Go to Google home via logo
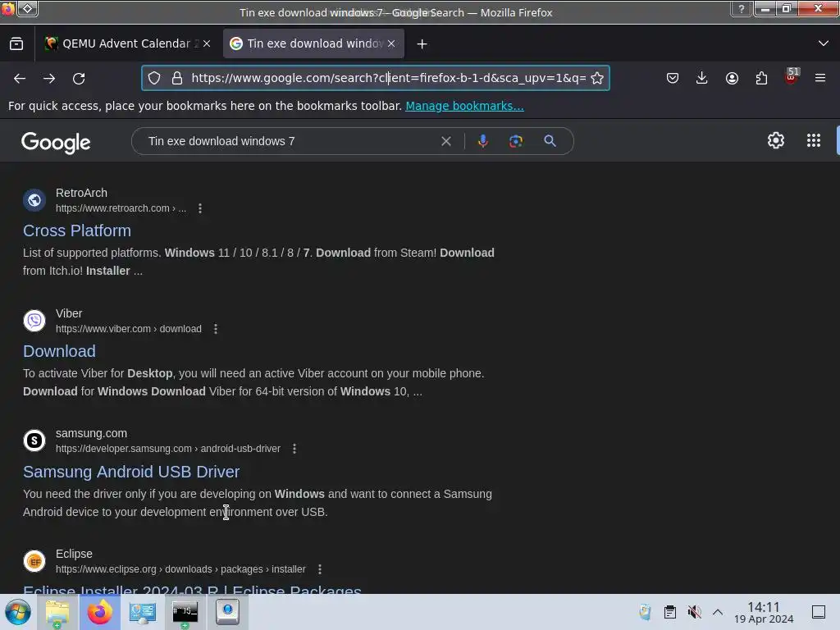This screenshot has height=630, width=840. coord(56,142)
